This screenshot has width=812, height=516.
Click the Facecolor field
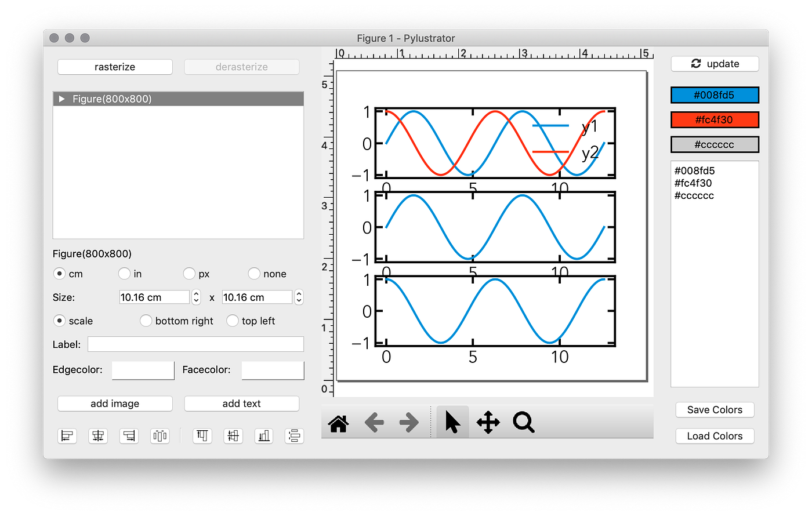pyautogui.click(x=273, y=370)
